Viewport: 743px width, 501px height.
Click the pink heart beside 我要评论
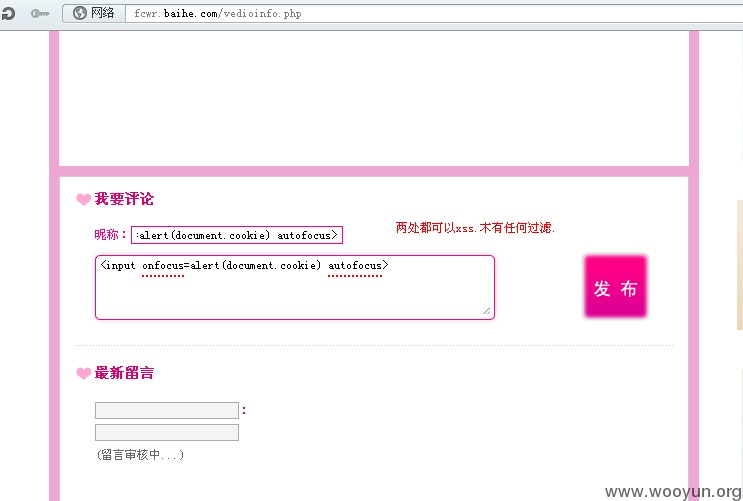[x=83, y=200]
